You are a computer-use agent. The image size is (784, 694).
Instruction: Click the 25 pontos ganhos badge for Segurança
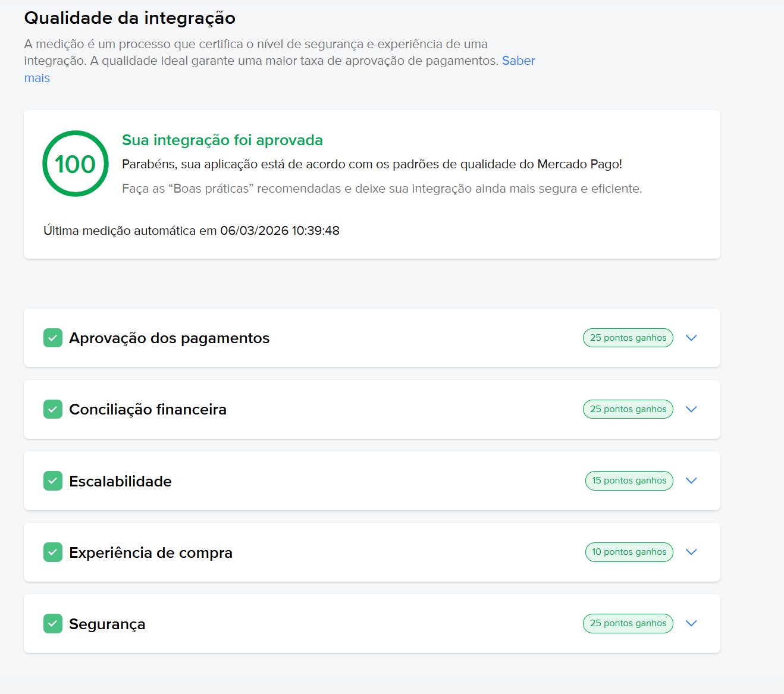point(628,623)
